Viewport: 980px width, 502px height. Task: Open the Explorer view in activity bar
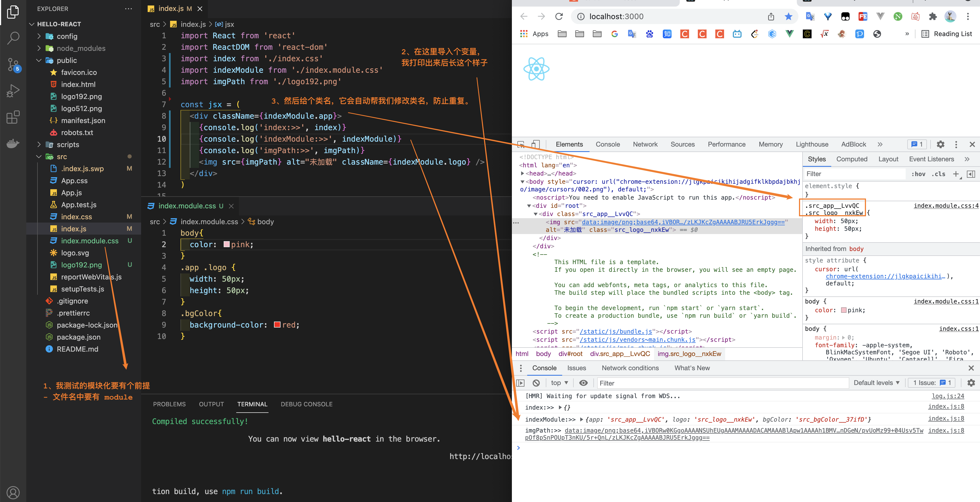click(x=13, y=12)
